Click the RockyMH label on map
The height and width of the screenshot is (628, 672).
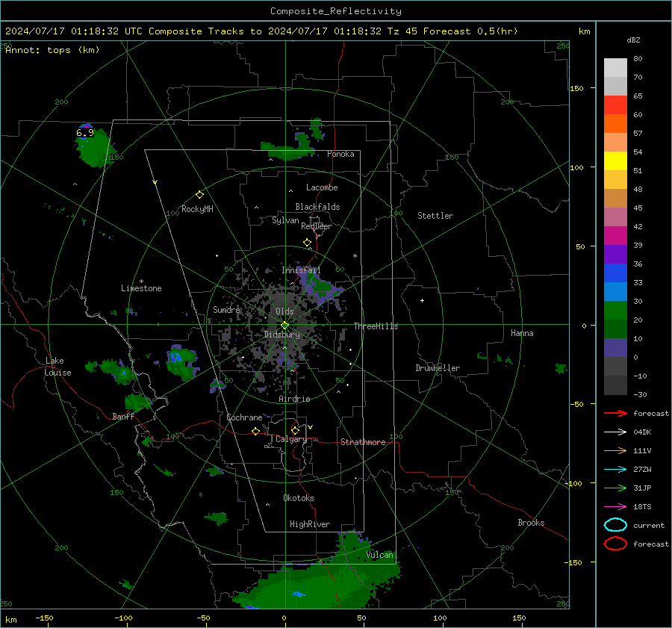tap(197, 209)
